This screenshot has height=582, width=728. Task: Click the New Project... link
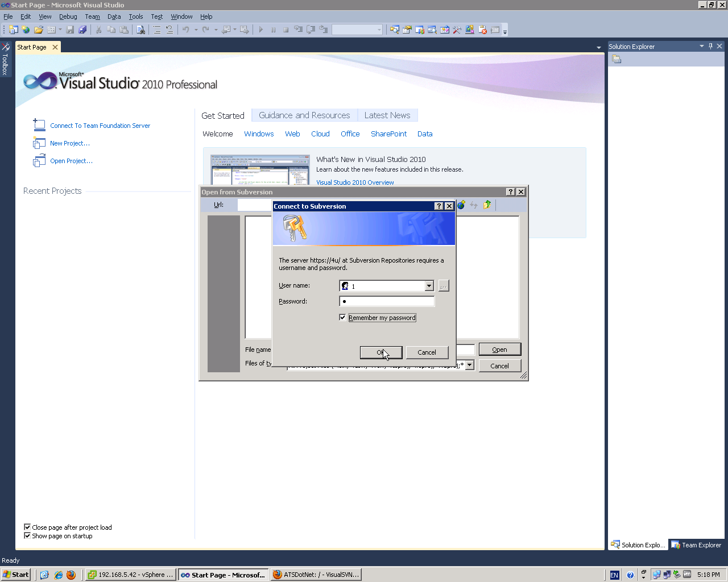coord(70,143)
